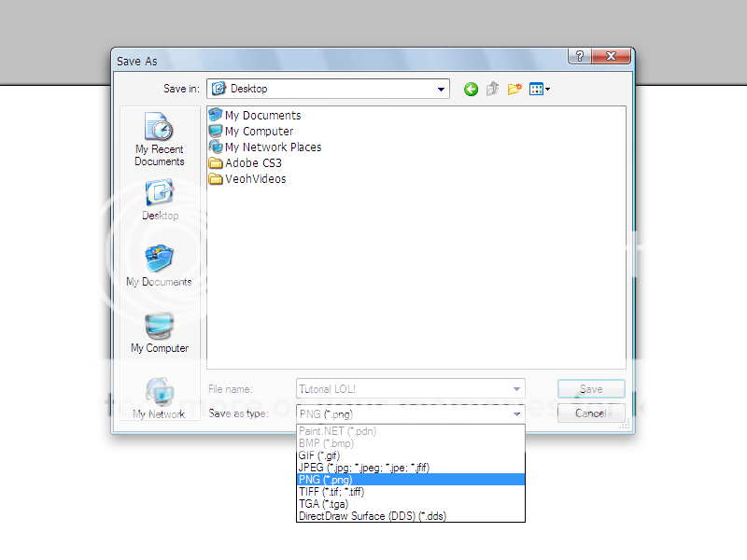
Task: Go up one folder level icon
Action: click(x=492, y=90)
